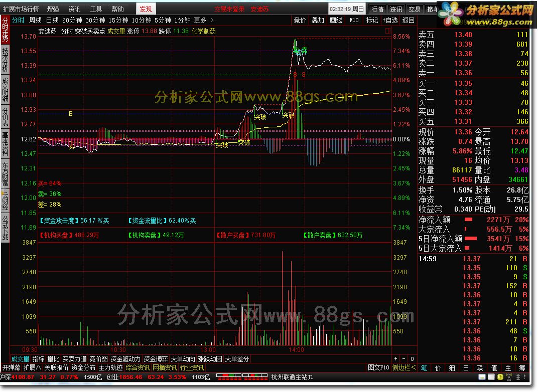The image size is (538, 392).
Task: Open the 综合资讯 tab
Action: 138,367
